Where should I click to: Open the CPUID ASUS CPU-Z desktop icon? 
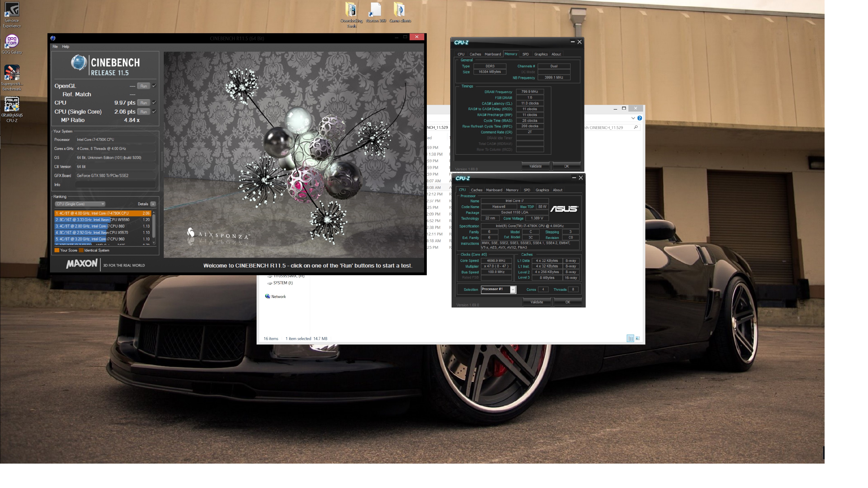point(12,110)
